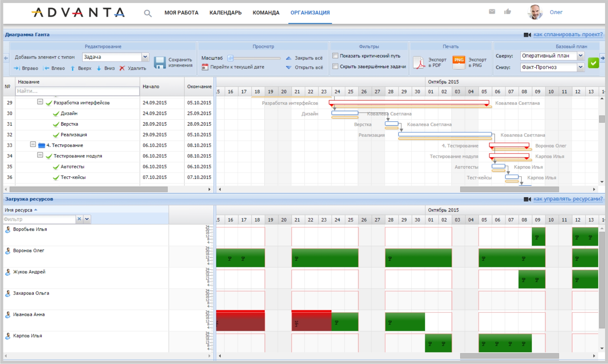Select the Дизайн task row
This screenshot has width=608, height=364.
(x=109, y=113)
